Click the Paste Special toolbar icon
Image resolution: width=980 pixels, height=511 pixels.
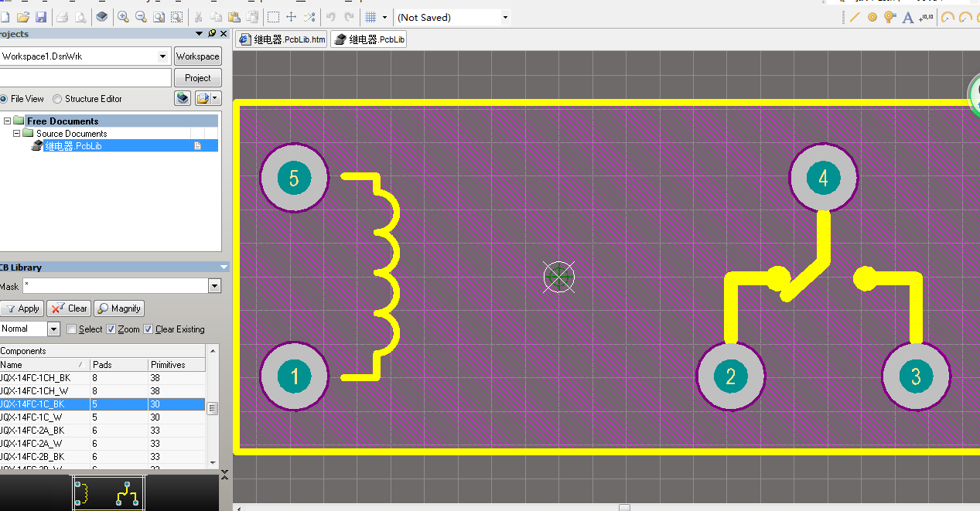(x=251, y=17)
